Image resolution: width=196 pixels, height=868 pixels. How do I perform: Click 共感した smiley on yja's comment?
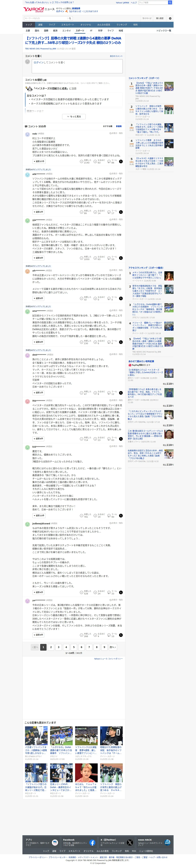coord(82,258)
